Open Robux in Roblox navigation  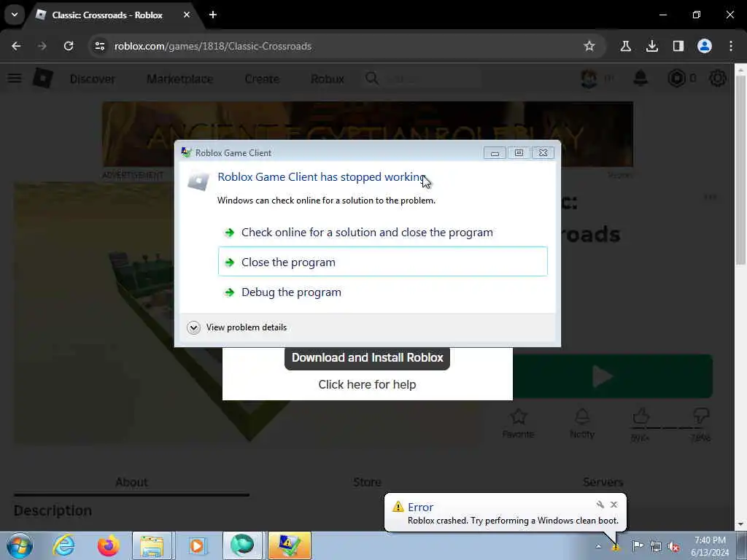pyautogui.click(x=328, y=79)
